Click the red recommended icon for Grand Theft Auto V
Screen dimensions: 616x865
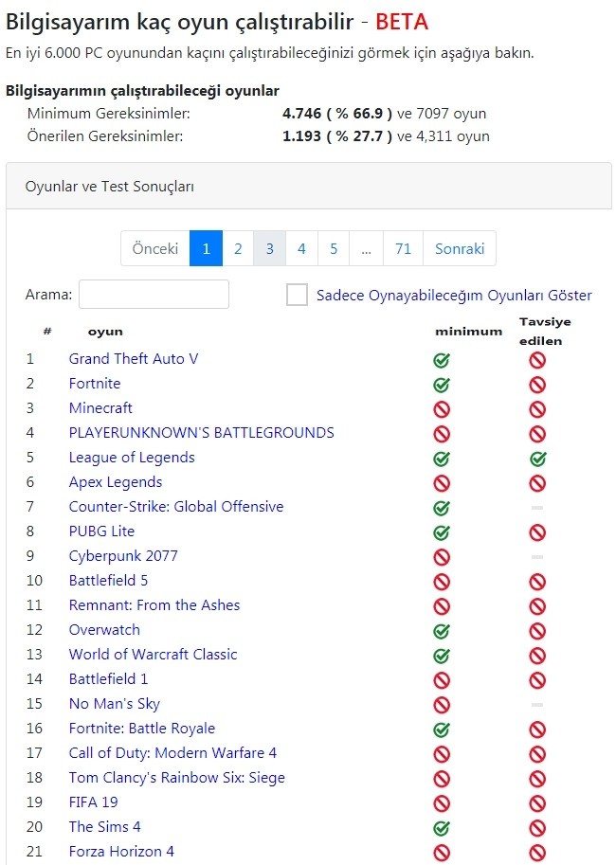[x=537, y=360]
